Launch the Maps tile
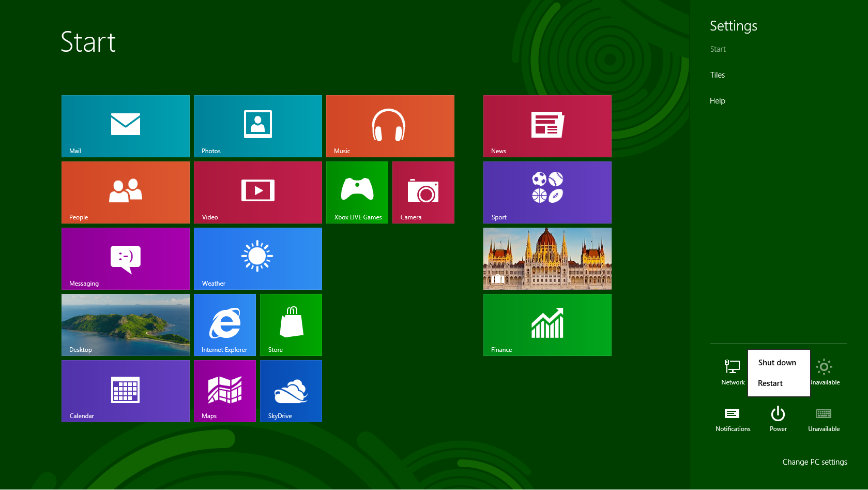The height and width of the screenshot is (490, 868). [x=225, y=391]
